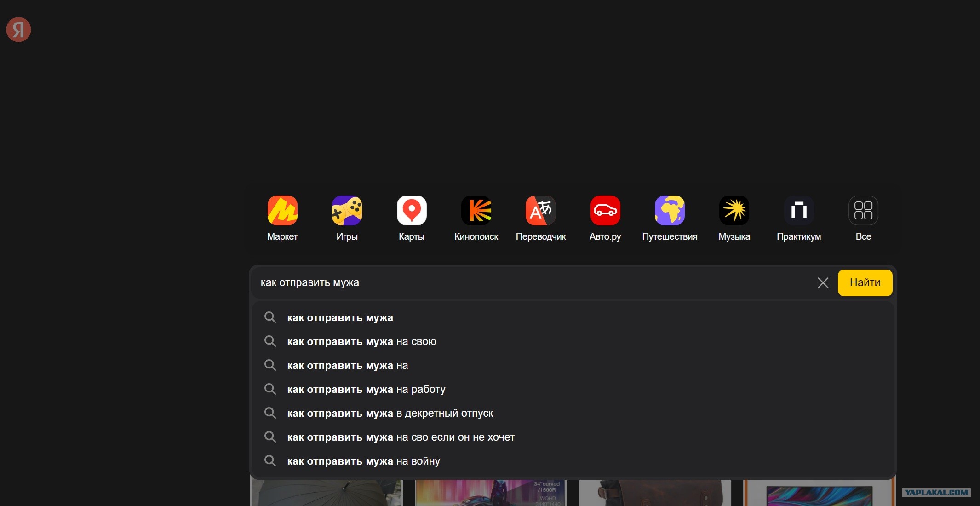Choose suggestion ending with 'на свою'
The image size is (980, 506).
(573, 342)
